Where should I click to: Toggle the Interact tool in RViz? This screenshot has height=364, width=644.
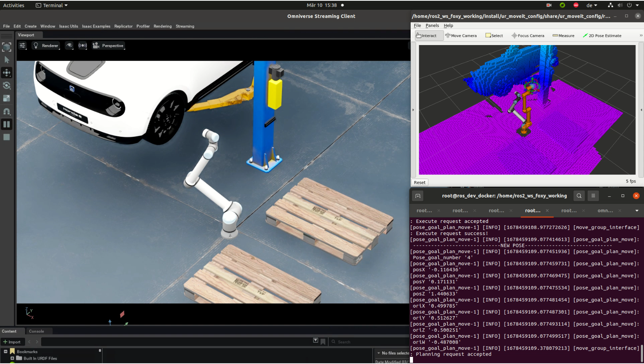pyautogui.click(x=426, y=36)
